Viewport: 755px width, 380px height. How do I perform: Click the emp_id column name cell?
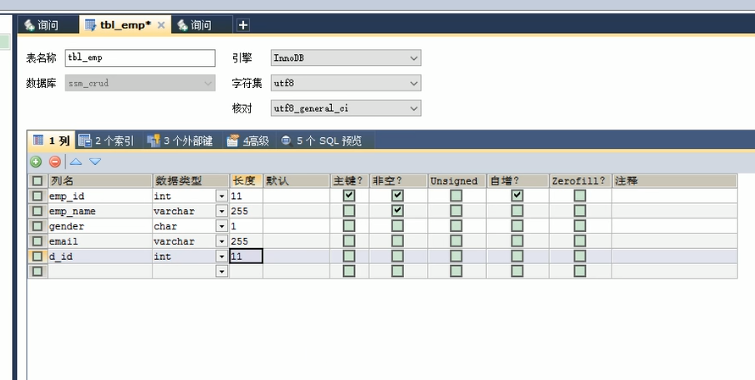pyautogui.click(x=100, y=196)
